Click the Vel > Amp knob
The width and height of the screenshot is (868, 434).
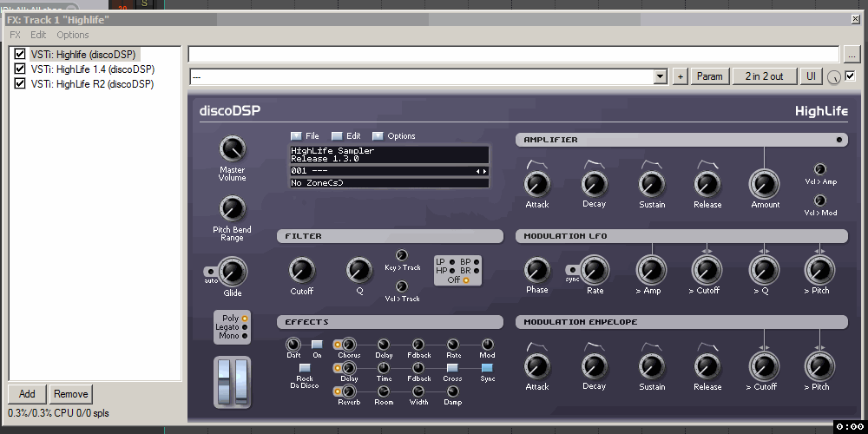click(x=820, y=169)
